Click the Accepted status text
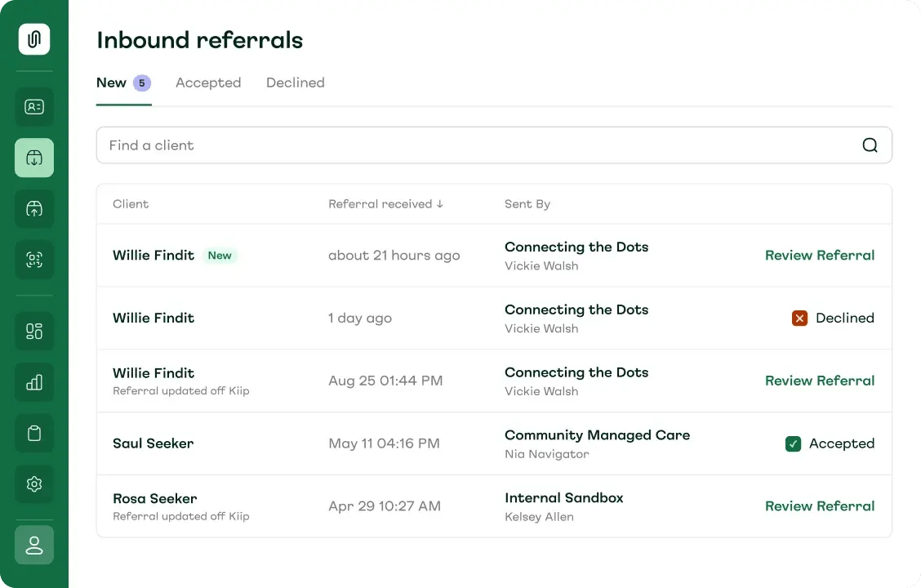921x588 pixels. [842, 443]
